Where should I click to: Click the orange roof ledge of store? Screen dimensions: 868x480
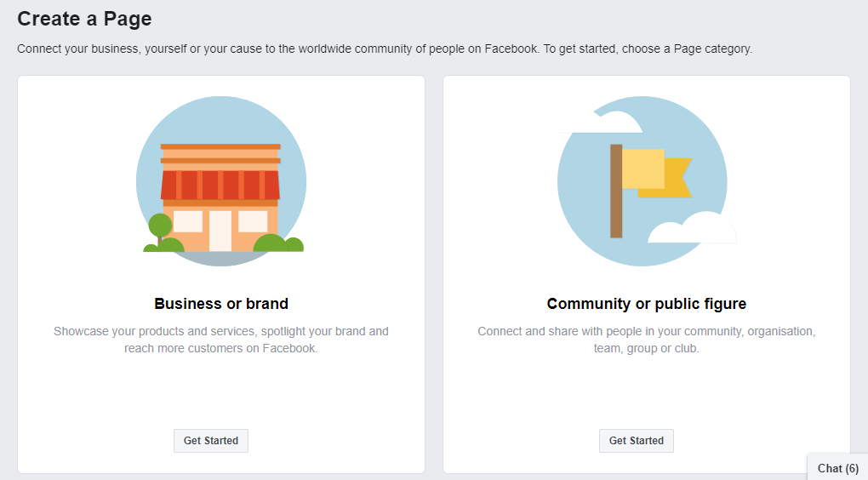click(x=220, y=146)
